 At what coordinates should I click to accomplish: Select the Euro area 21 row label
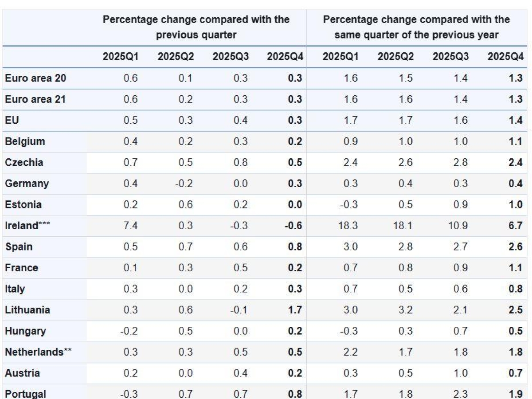[35, 99]
